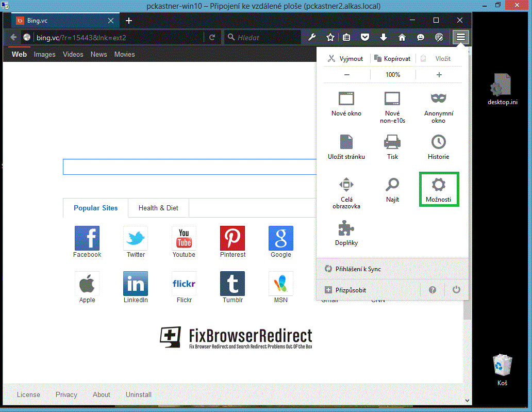Viewport: 532px width, 412px height.
Task: Click Přihlášení k Sync
Action: tap(353, 269)
